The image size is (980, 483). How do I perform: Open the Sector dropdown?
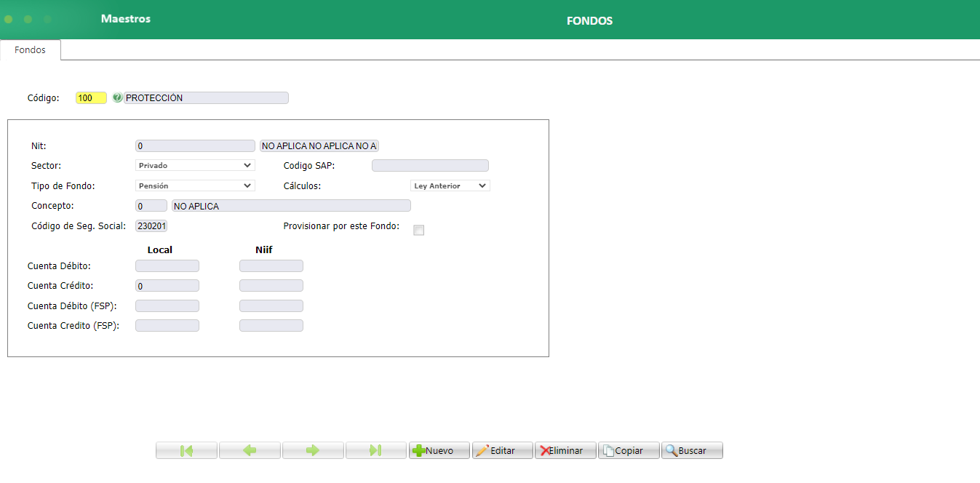click(x=195, y=165)
